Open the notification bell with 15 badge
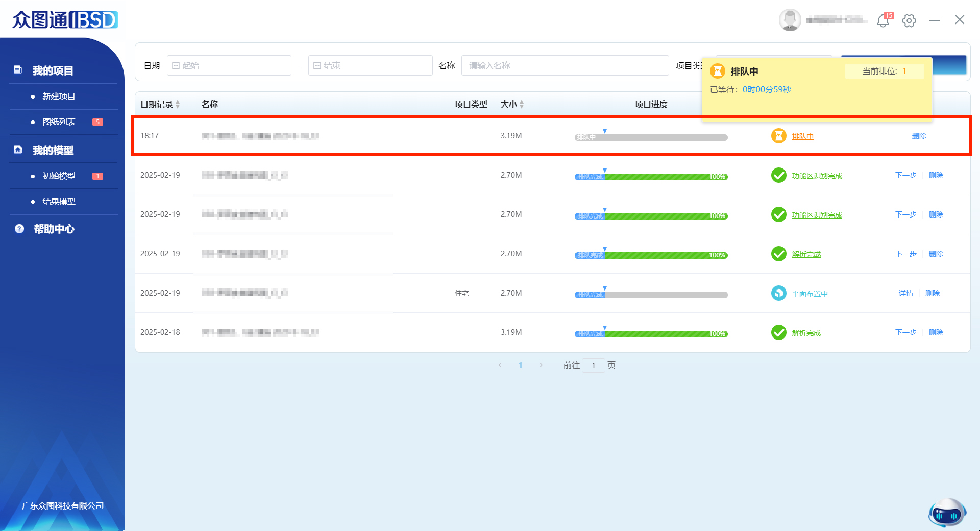Image resolution: width=980 pixels, height=531 pixels. click(883, 20)
